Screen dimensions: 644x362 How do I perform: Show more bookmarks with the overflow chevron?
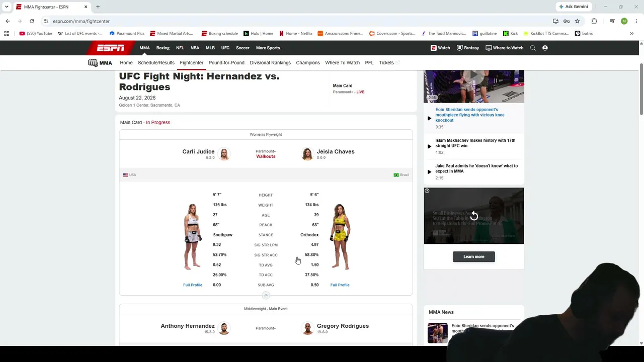click(631, 34)
